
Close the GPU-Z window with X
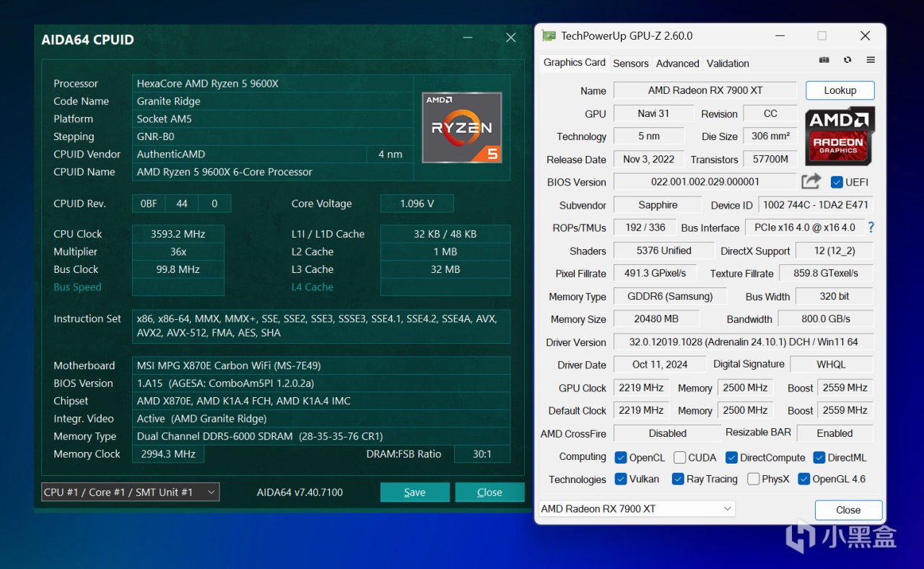(866, 35)
